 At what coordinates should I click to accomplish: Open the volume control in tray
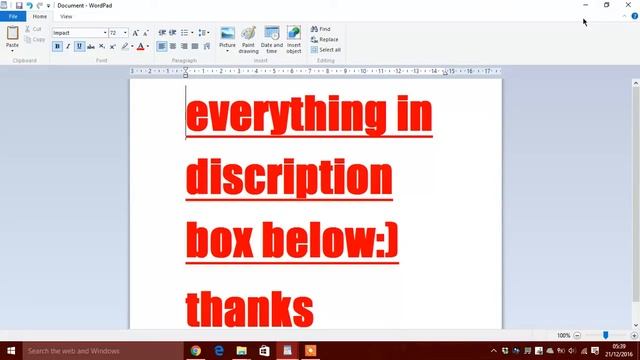[x=572, y=351]
